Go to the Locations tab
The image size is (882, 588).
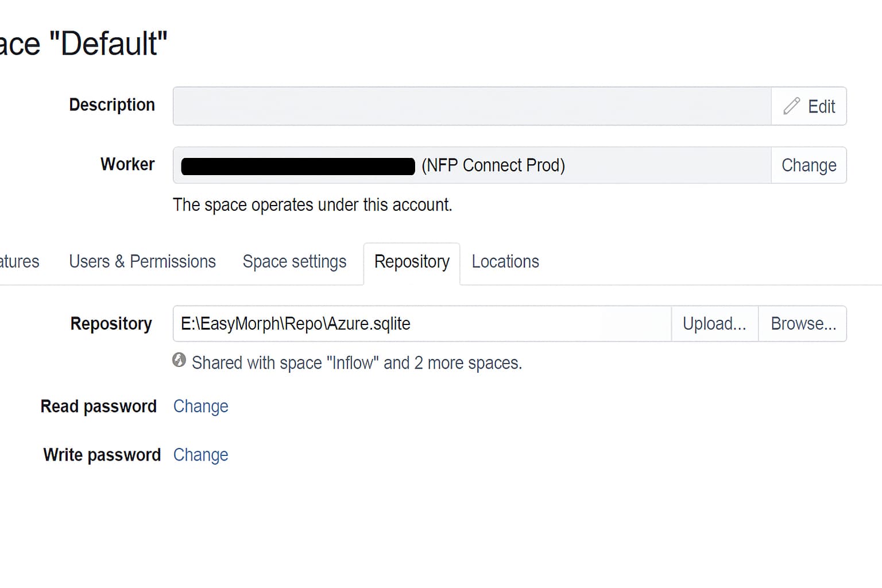click(x=505, y=262)
